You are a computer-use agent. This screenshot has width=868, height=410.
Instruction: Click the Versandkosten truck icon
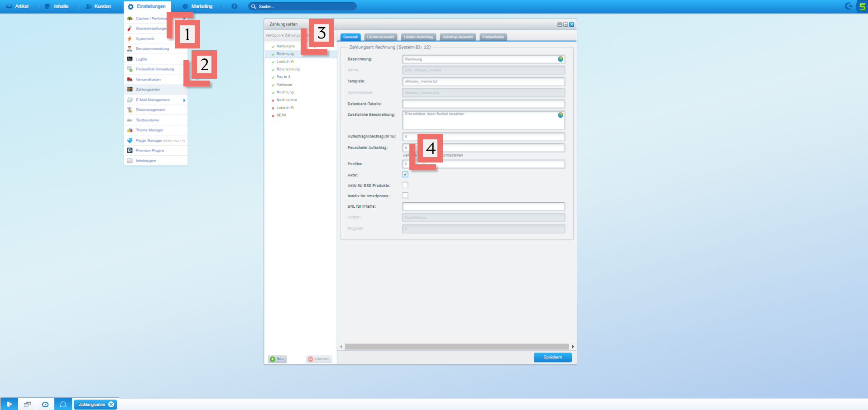click(129, 80)
